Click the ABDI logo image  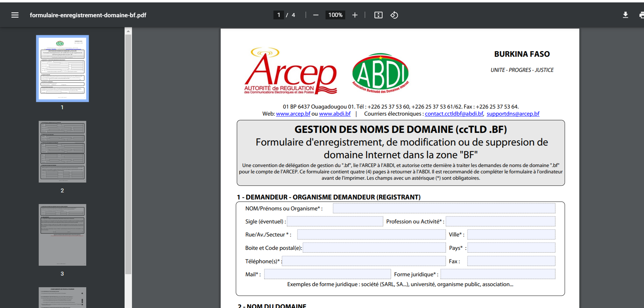coord(380,73)
